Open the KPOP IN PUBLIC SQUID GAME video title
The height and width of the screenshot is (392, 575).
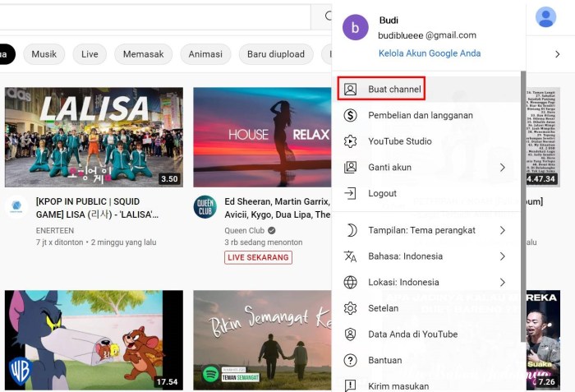point(97,208)
